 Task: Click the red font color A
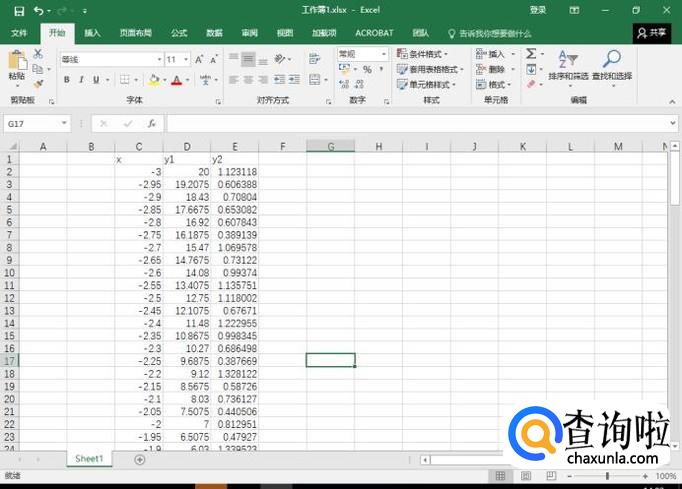pyautogui.click(x=177, y=80)
